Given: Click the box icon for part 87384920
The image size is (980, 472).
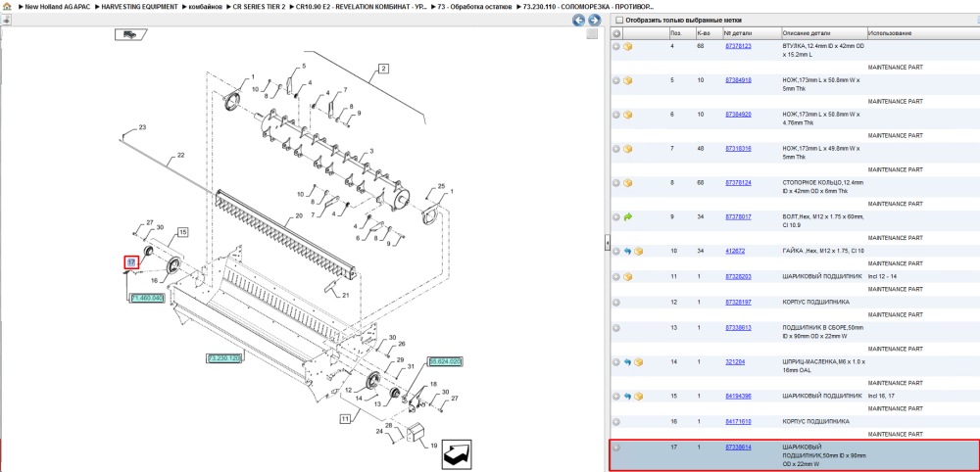Looking at the screenshot, I should click(628, 115).
